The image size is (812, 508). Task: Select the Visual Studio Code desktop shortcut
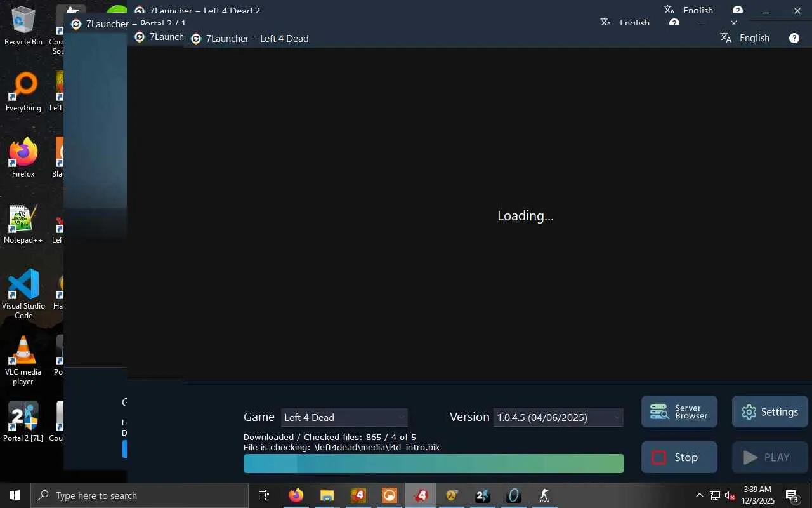click(23, 295)
